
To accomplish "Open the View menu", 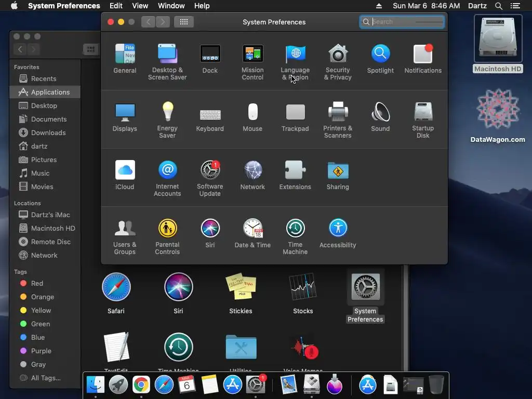I will click(140, 6).
